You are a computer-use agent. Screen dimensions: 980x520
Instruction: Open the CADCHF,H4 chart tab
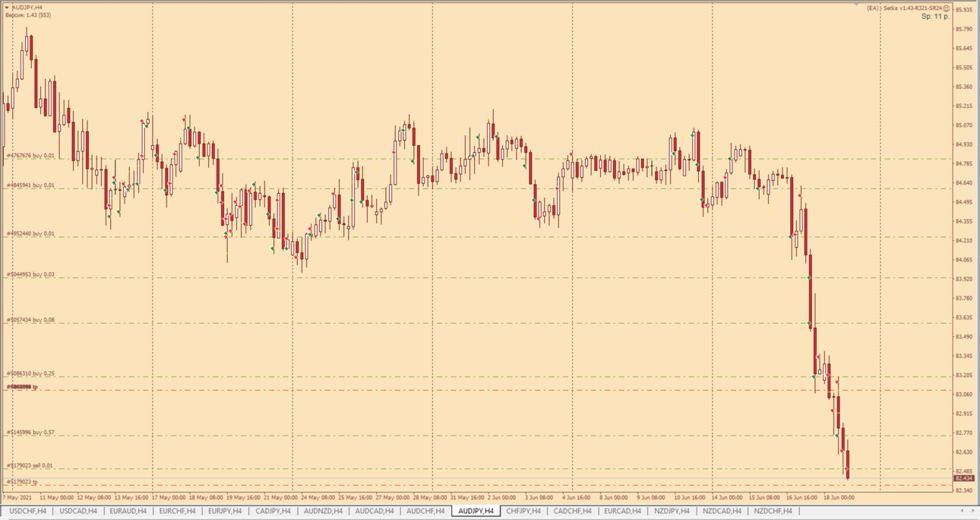point(573,511)
